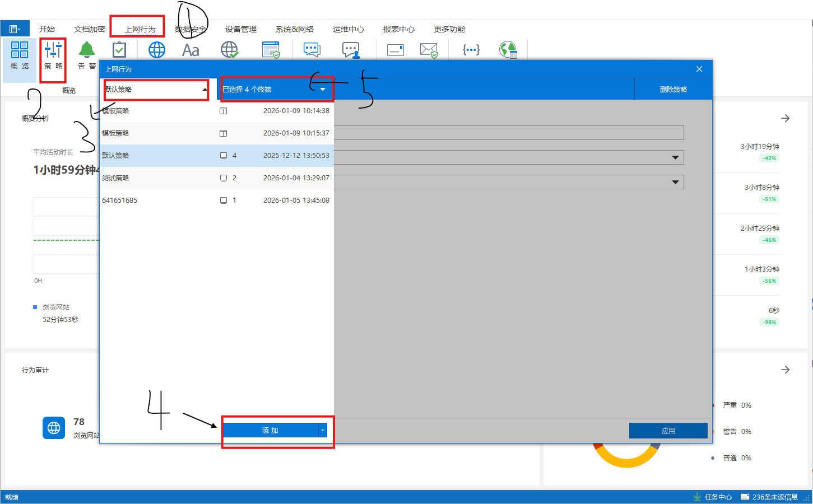The image size is (813, 504).
Task: Click the curly braces {...} icon
Action: click(x=471, y=50)
